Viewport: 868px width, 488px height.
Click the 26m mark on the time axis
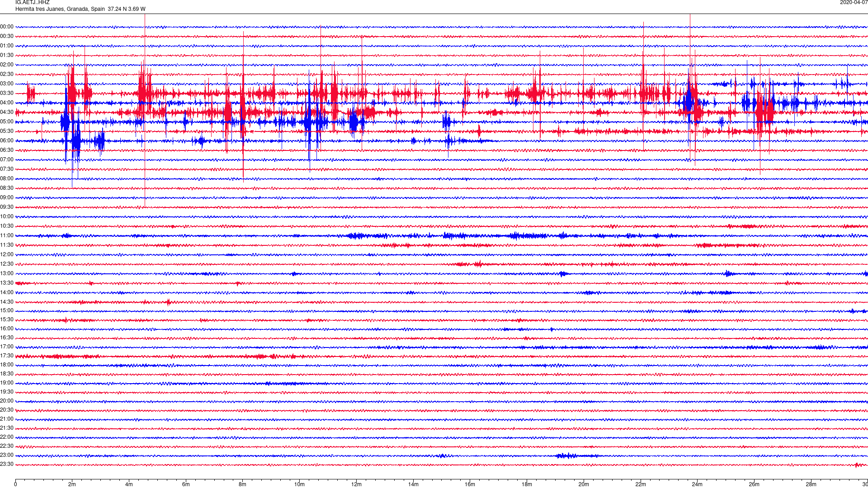[x=754, y=484]
